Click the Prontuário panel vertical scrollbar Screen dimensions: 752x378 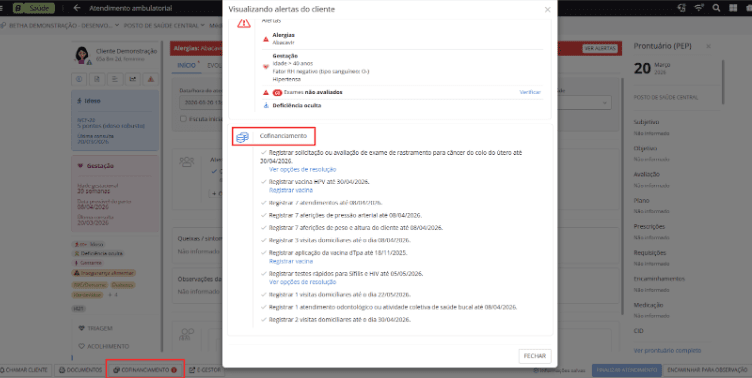(x=723, y=82)
